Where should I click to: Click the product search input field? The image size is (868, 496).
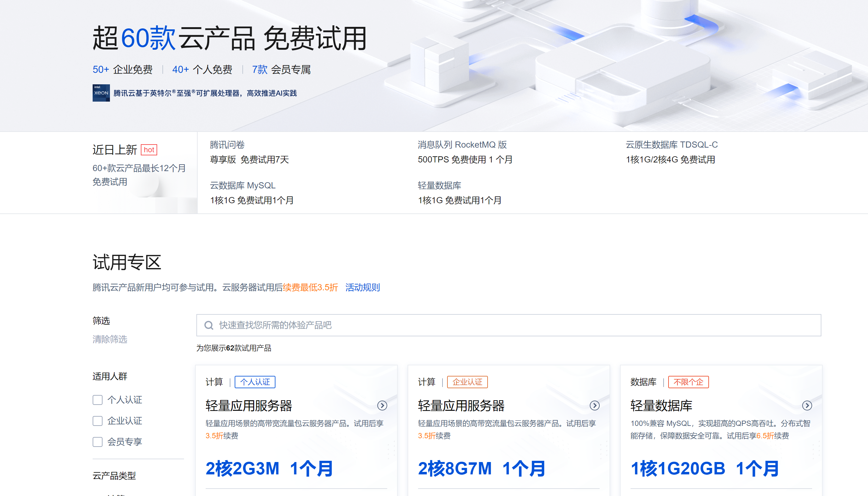tap(509, 325)
